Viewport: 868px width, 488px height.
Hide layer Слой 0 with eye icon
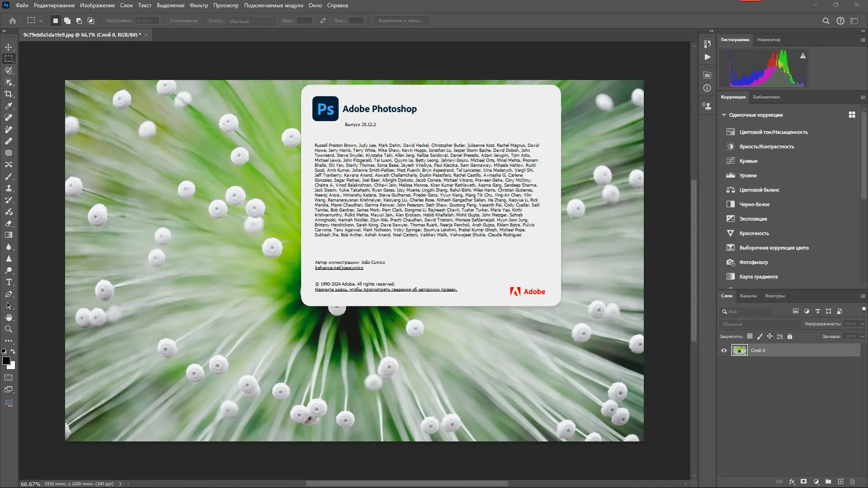[x=724, y=351]
